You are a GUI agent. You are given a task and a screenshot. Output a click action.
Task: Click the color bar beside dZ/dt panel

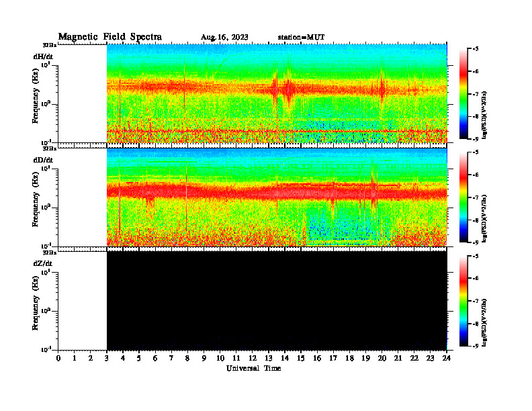463,301
